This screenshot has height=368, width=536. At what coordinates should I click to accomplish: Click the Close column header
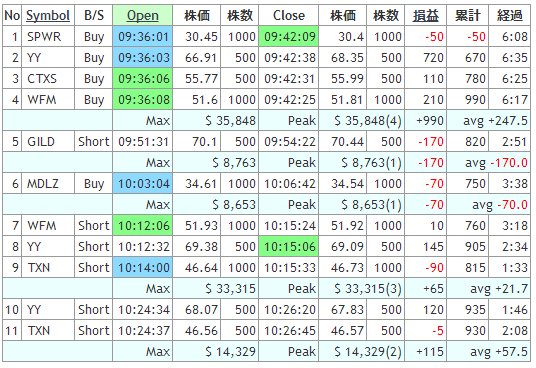point(289,15)
